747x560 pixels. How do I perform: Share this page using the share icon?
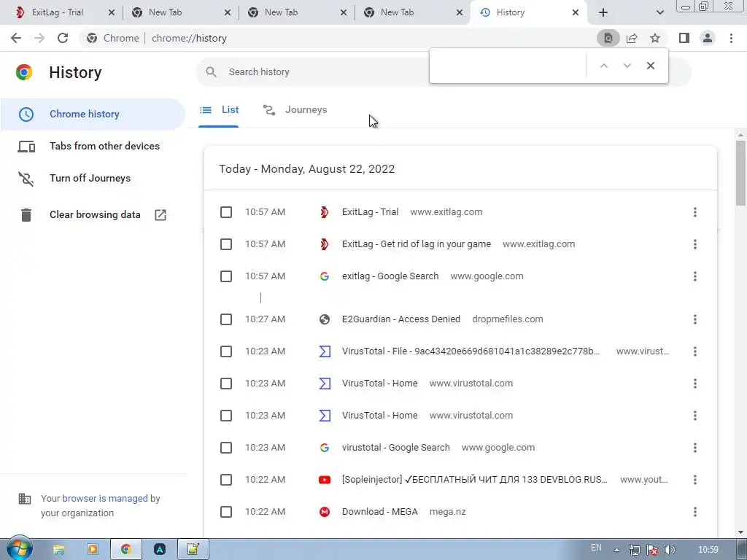coord(632,38)
